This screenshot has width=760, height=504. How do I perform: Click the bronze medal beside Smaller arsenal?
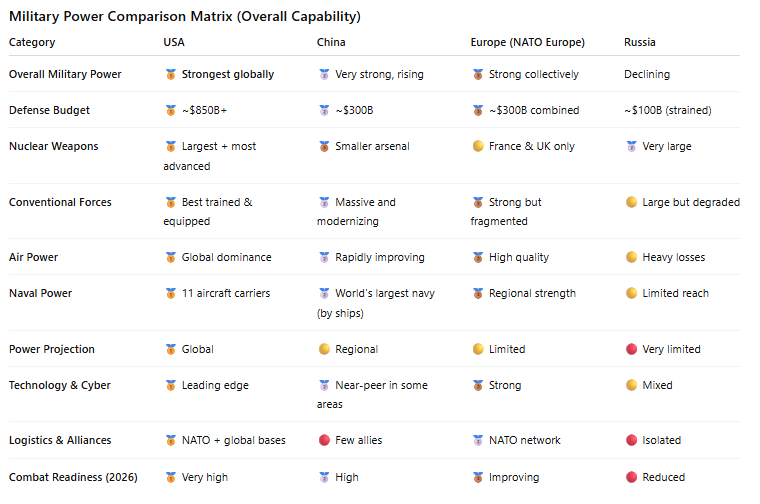(324, 146)
